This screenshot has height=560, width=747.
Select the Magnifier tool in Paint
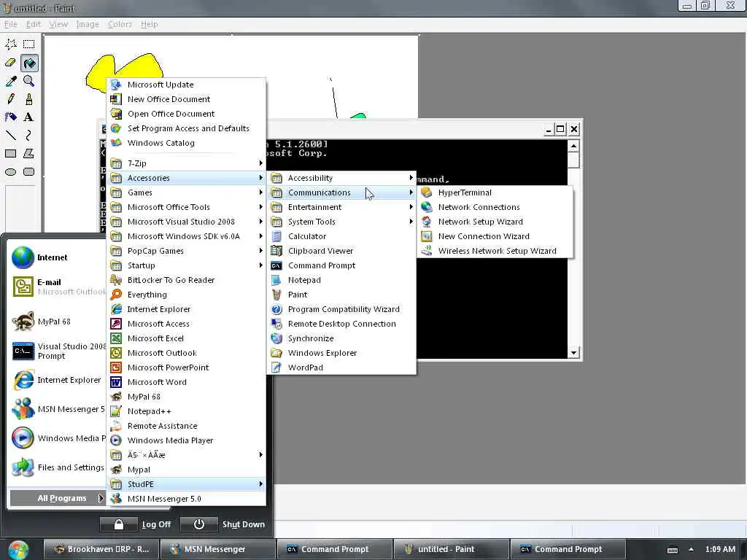(29, 81)
